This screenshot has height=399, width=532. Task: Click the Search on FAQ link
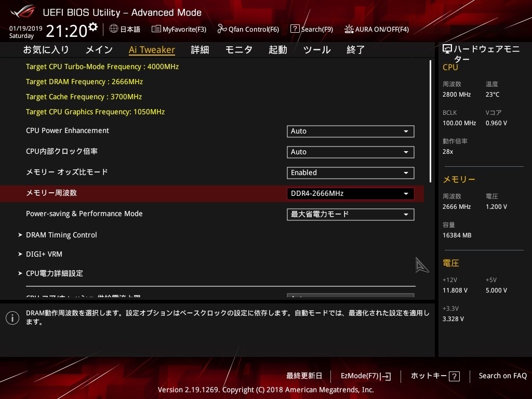tap(502, 376)
